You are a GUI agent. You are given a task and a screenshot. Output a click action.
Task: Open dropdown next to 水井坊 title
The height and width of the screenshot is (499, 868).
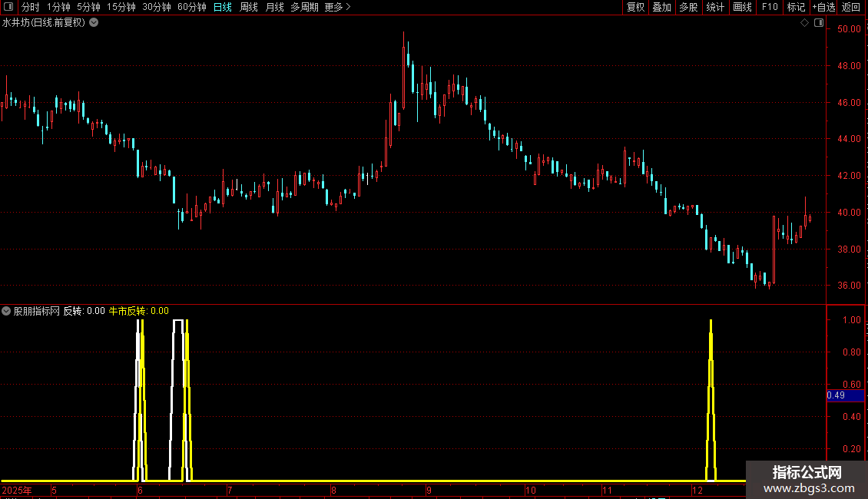(94, 23)
